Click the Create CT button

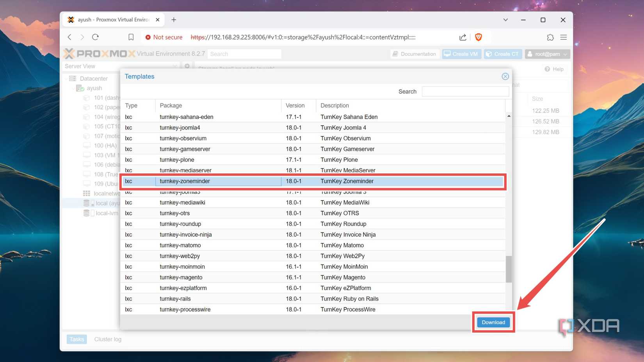503,54
